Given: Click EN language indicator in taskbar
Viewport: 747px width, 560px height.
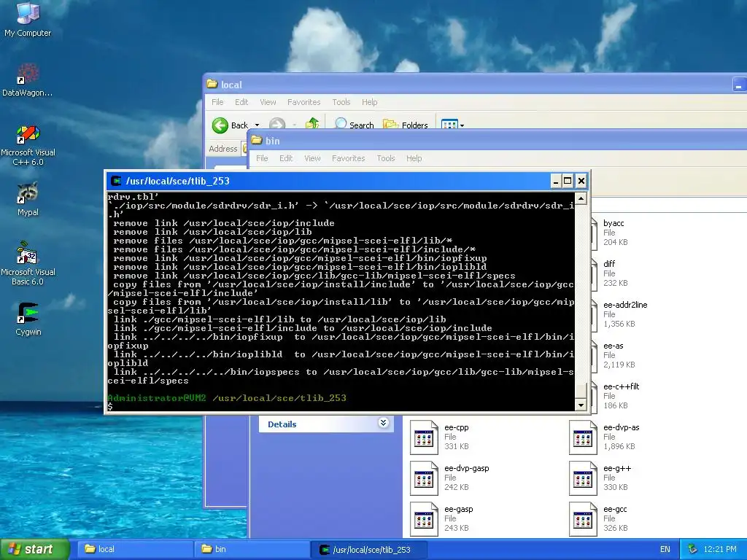Looking at the screenshot, I should click(x=665, y=549).
